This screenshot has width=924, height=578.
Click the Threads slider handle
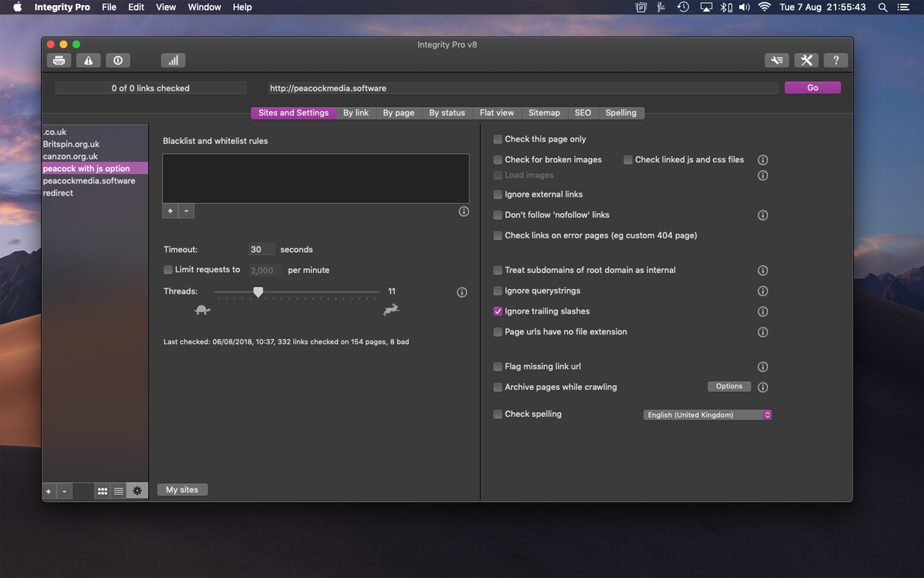coord(258,292)
